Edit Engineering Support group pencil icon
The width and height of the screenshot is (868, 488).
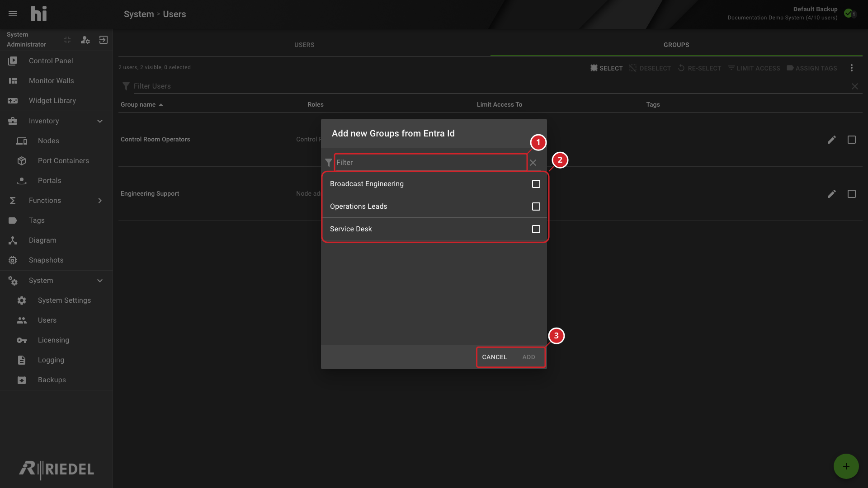pos(831,194)
